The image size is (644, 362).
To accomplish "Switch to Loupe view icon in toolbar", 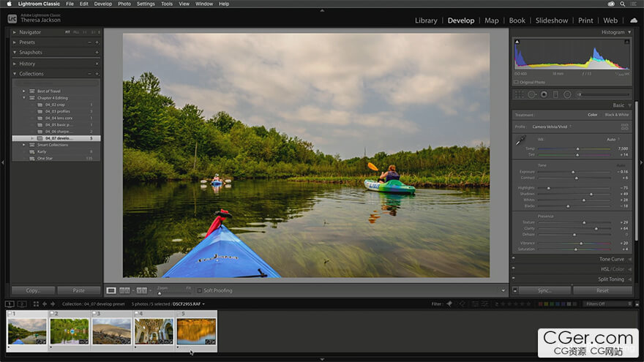I will (111, 290).
